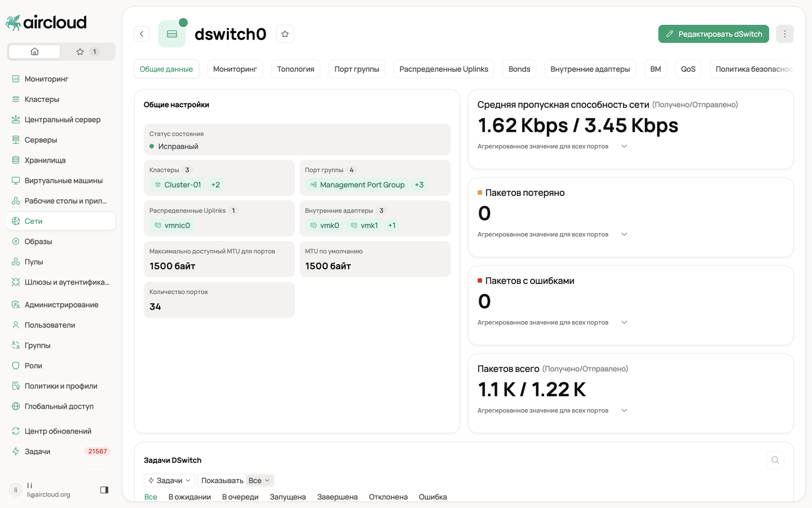Switch to the Bonds tab
This screenshot has width=812, height=508.
(x=519, y=69)
